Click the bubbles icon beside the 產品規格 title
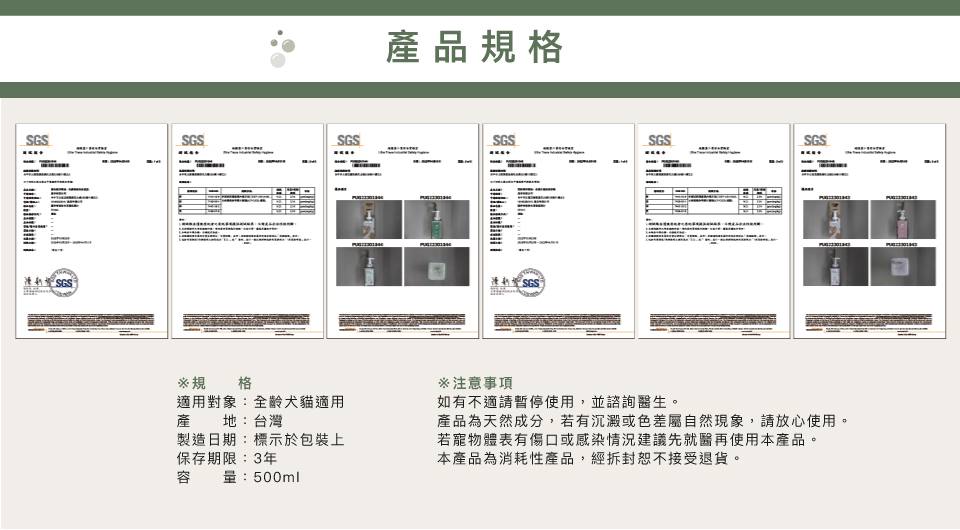The height and width of the screenshot is (530, 960). tap(282, 48)
